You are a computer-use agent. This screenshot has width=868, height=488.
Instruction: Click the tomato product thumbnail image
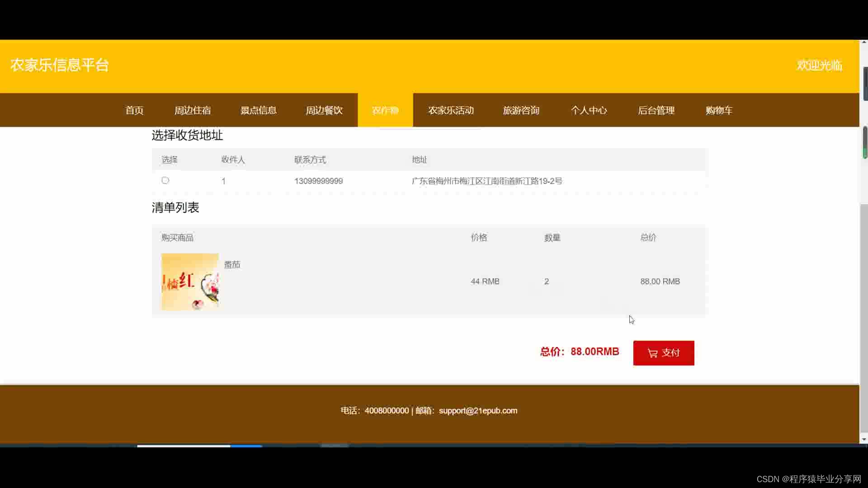coord(190,282)
